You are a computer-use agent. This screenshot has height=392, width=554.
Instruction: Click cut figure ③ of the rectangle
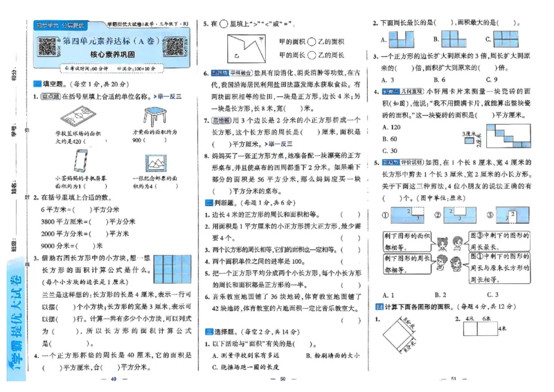coord(512,215)
